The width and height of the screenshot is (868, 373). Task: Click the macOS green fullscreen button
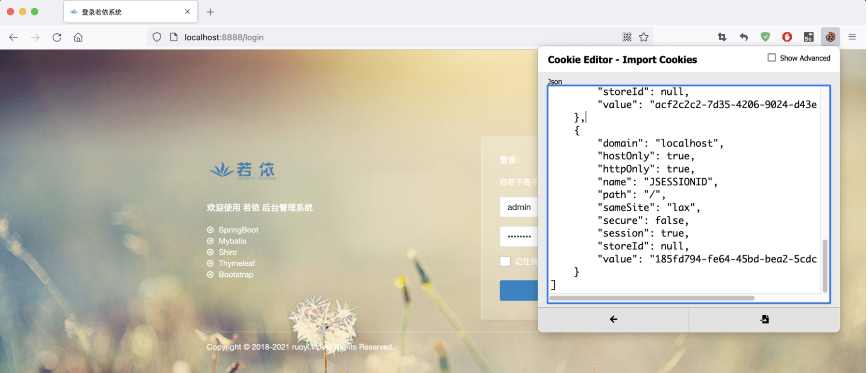[x=34, y=12]
